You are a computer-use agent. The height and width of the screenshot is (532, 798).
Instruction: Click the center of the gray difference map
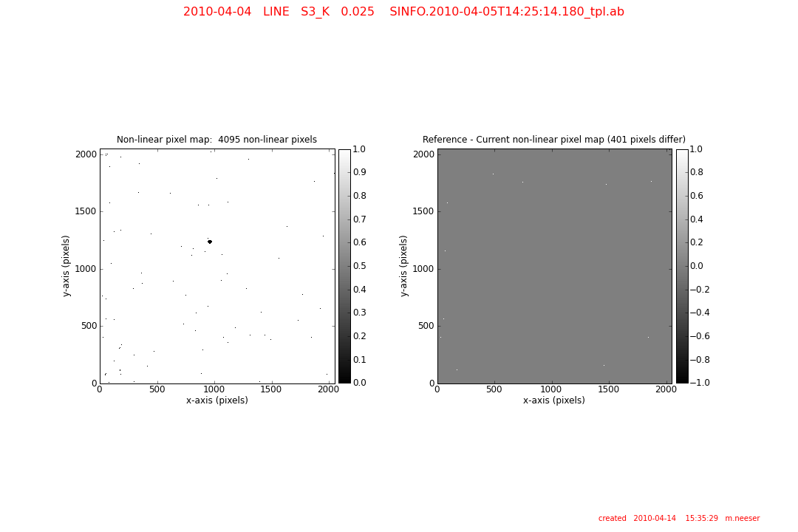click(x=554, y=266)
